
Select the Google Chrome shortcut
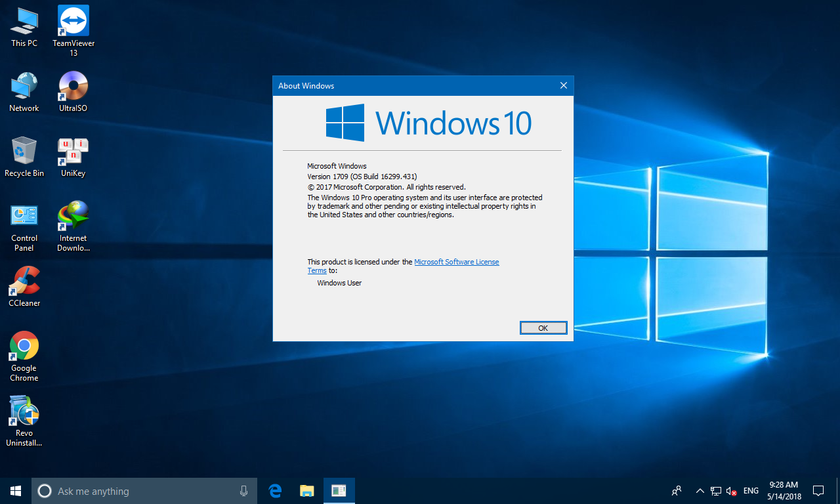(24, 356)
